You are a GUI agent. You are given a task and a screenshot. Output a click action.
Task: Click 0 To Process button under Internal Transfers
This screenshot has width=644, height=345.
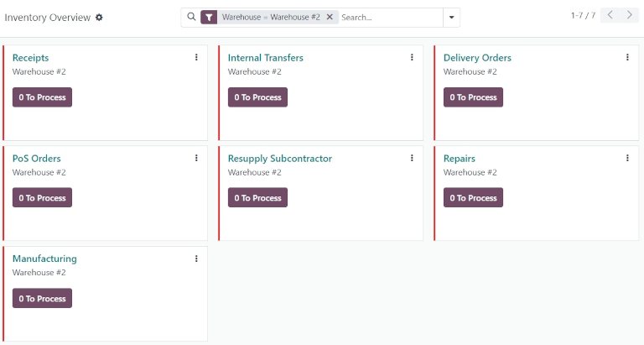point(257,97)
